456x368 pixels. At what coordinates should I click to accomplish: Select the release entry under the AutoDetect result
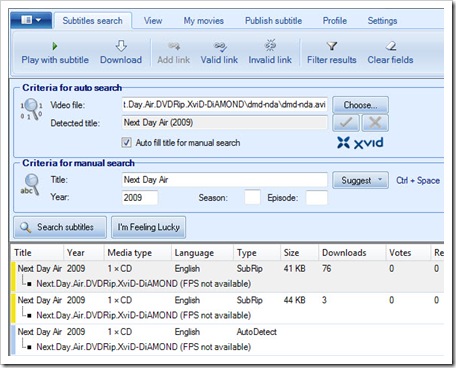(143, 347)
